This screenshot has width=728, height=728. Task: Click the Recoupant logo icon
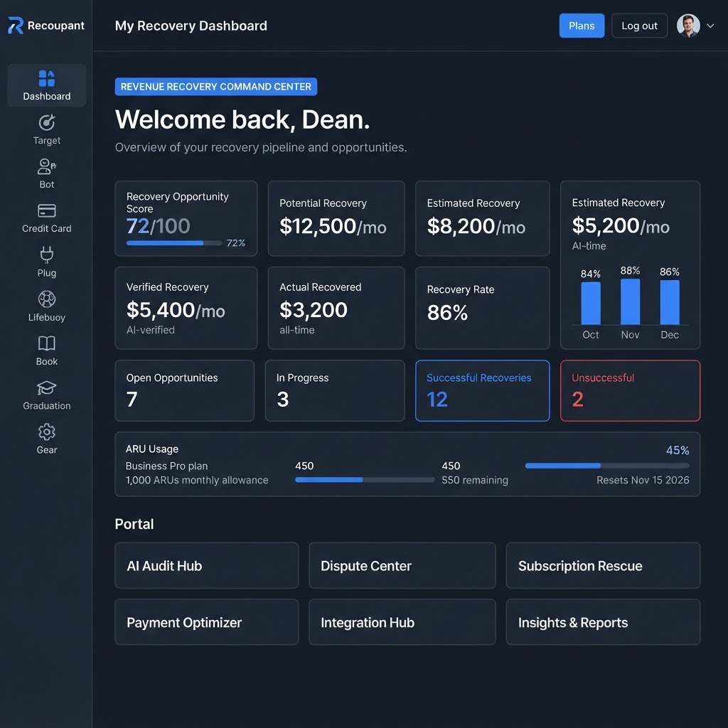[16, 26]
